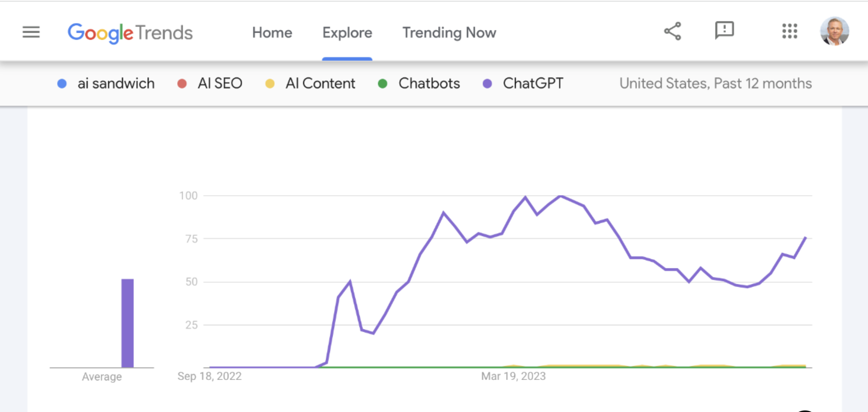Click the ChatGPT term label
This screenshot has height=412, width=868.
pos(533,84)
